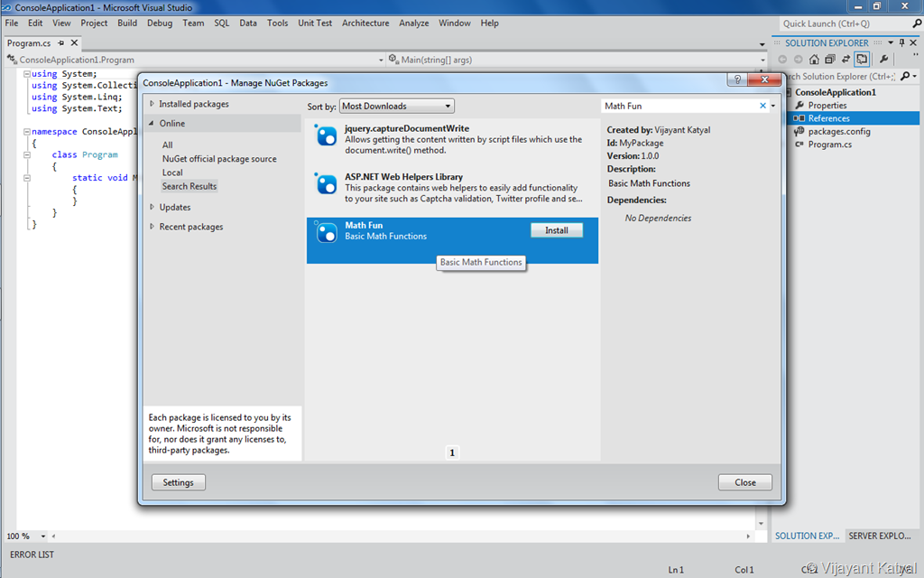The height and width of the screenshot is (578, 924).
Task: Switch to Solution Explorer bottom tab
Action: pyautogui.click(x=807, y=536)
